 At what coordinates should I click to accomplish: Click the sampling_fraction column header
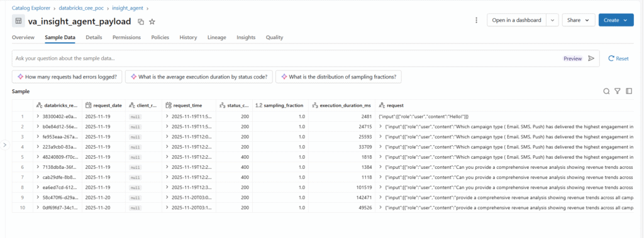279,105
